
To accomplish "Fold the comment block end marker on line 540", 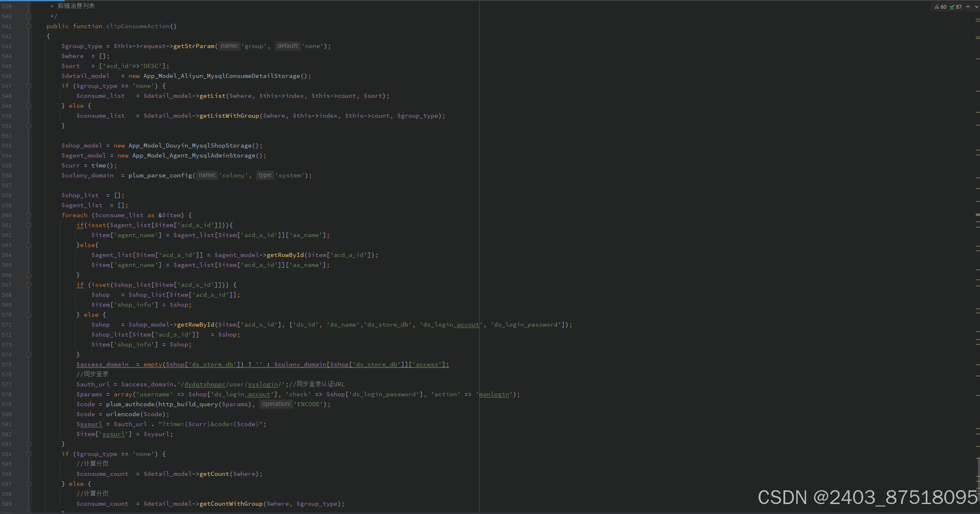I will point(29,16).
